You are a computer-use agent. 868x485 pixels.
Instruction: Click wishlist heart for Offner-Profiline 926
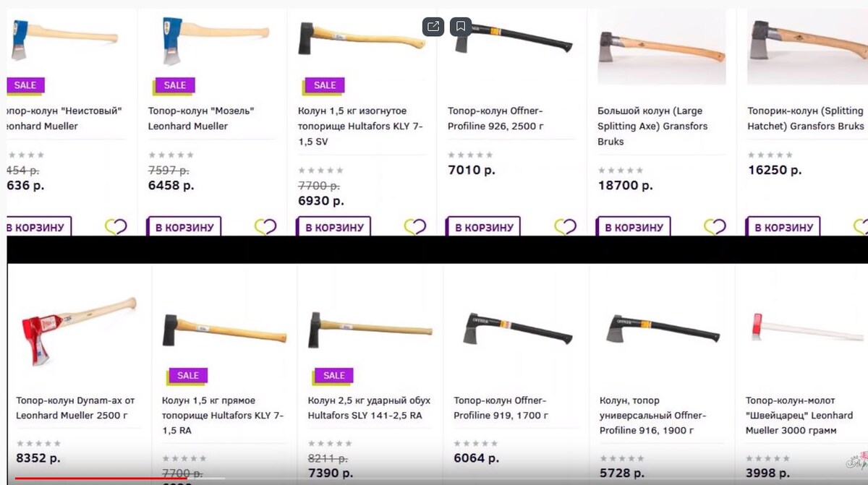(566, 227)
